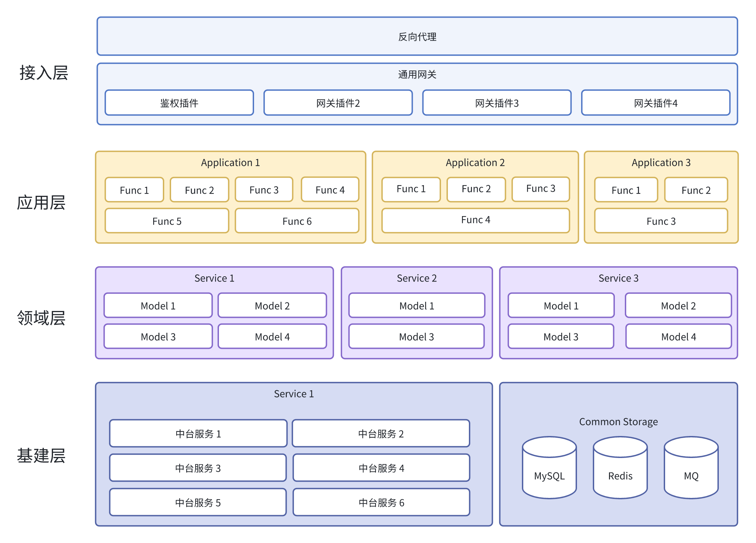Select the 中台服务 4 block
The height and width of the screenshot is (543, 756).
381,468
